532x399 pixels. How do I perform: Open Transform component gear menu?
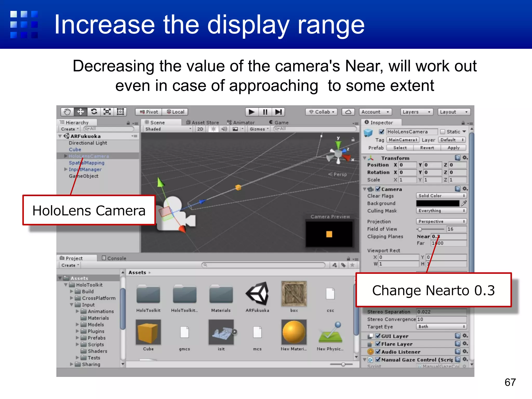[x=465, y=158]
